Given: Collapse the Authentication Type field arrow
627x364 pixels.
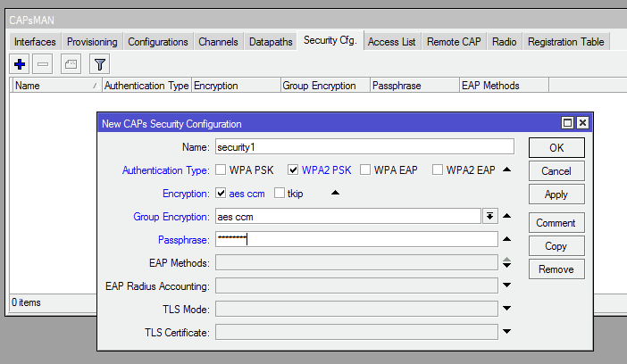Looking at the screenshot, I should pyautogui.click(x=506, y=170).
